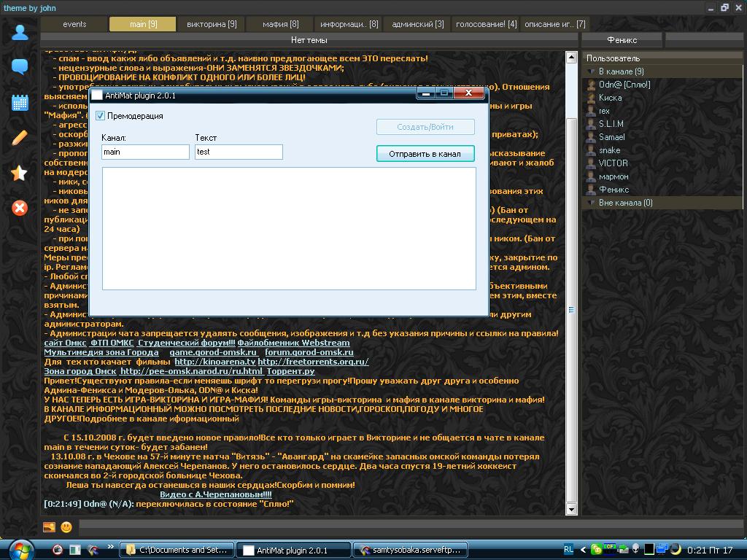Open the calendar icon in sidebar
The height and width of the screenshot is (560, 747).
(x=20, y=102)
